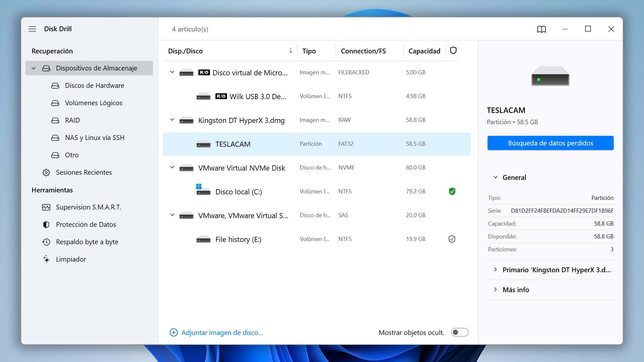Click the green shield on Disco local (C:)

[x=452, y=191]
